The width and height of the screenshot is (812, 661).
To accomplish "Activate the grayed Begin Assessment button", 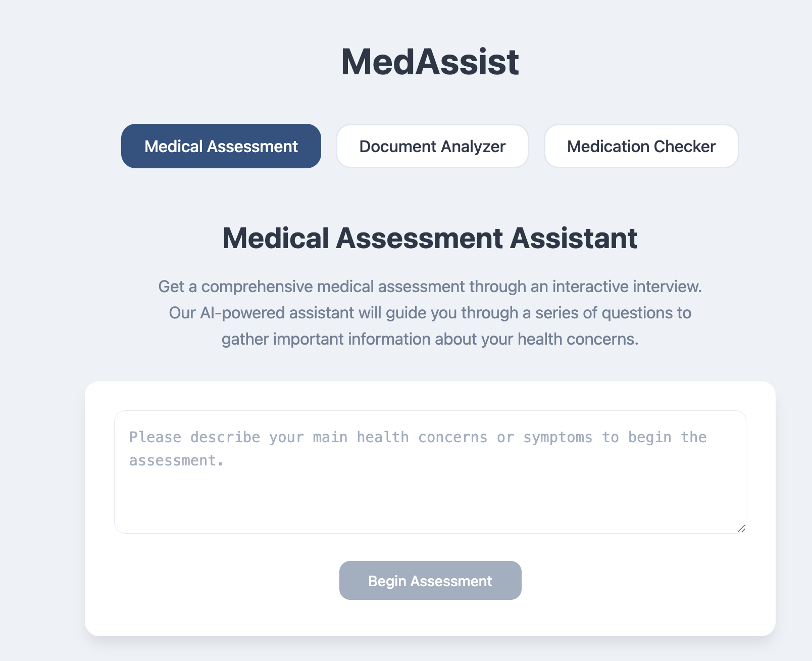I will point(430,580).
